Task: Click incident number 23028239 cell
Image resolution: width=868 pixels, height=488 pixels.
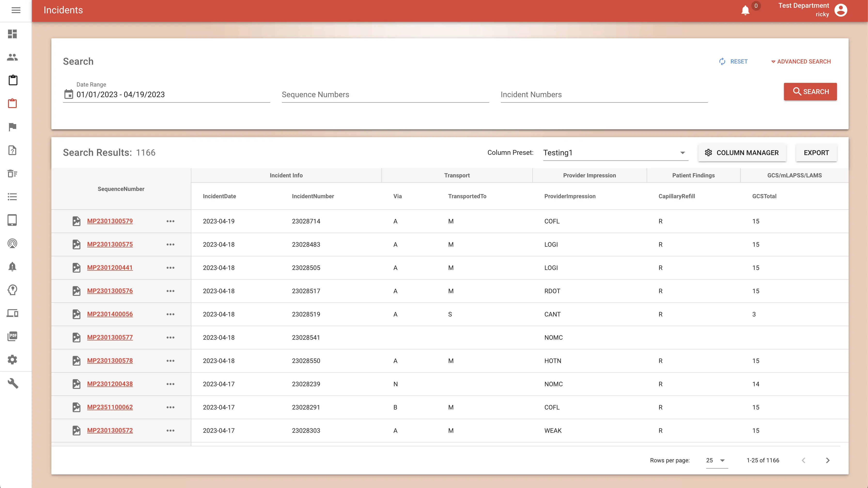Action: (x=306, y=384)
